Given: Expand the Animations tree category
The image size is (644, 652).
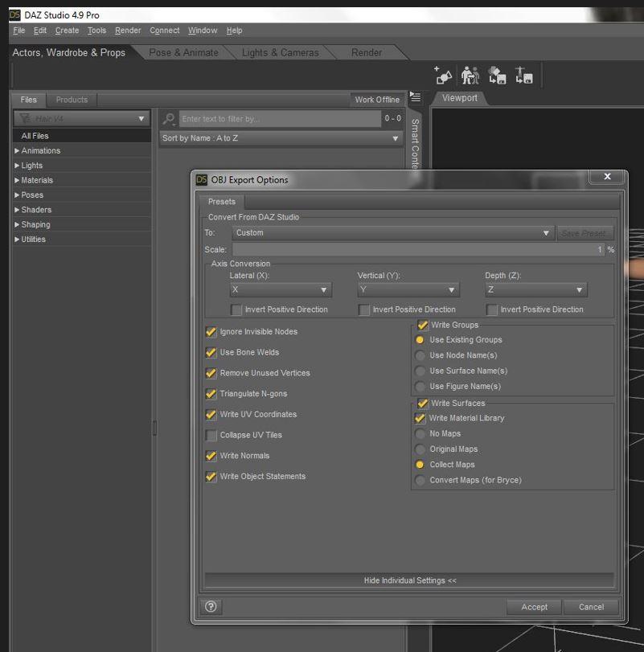Looking at the screenshot, I should coord(17,150).
